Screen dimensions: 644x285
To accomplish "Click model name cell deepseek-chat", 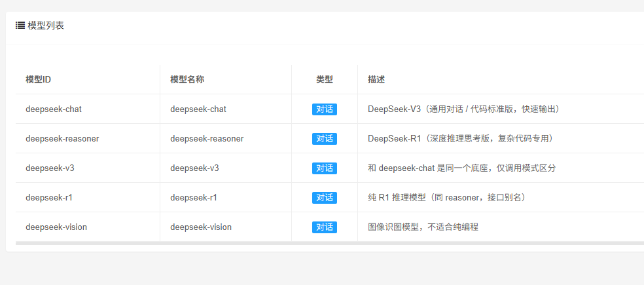I will [198, 109].
